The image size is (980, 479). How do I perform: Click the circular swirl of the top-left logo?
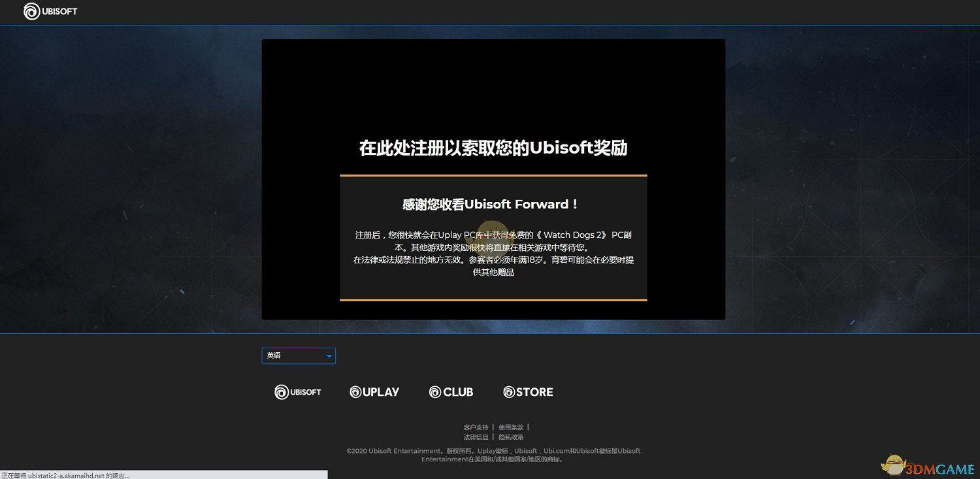(x=31, y=11)
